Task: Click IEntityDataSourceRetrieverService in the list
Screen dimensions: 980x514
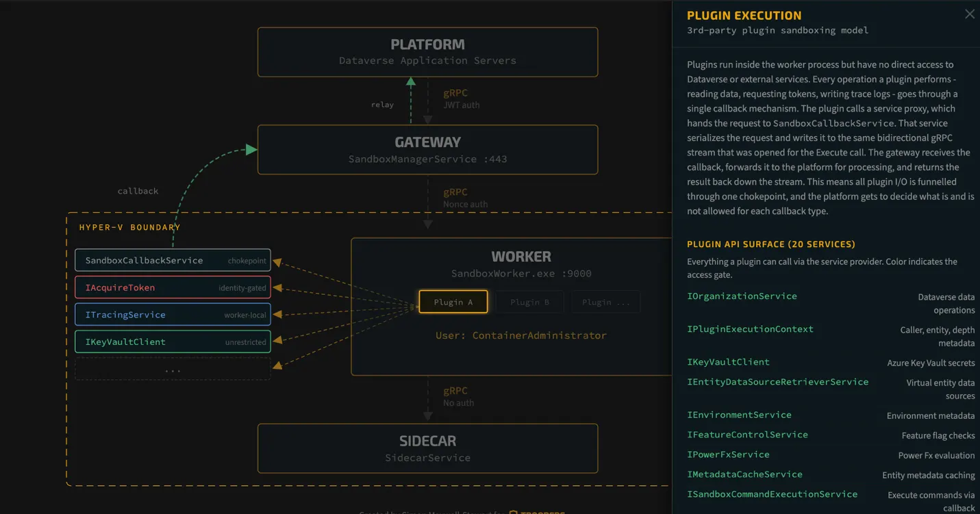Action: point(777,382)
